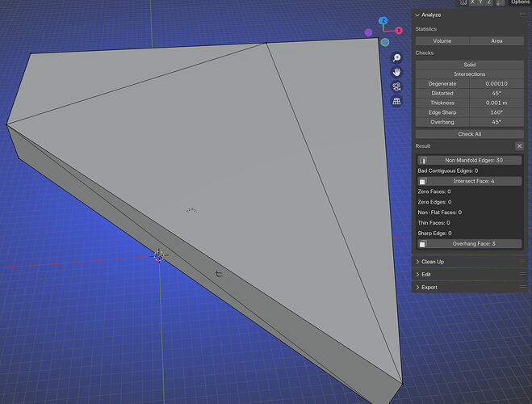Toggle X mirror axis
The height and width of the screenshot is (404, 532).
[x=472, y=2]
